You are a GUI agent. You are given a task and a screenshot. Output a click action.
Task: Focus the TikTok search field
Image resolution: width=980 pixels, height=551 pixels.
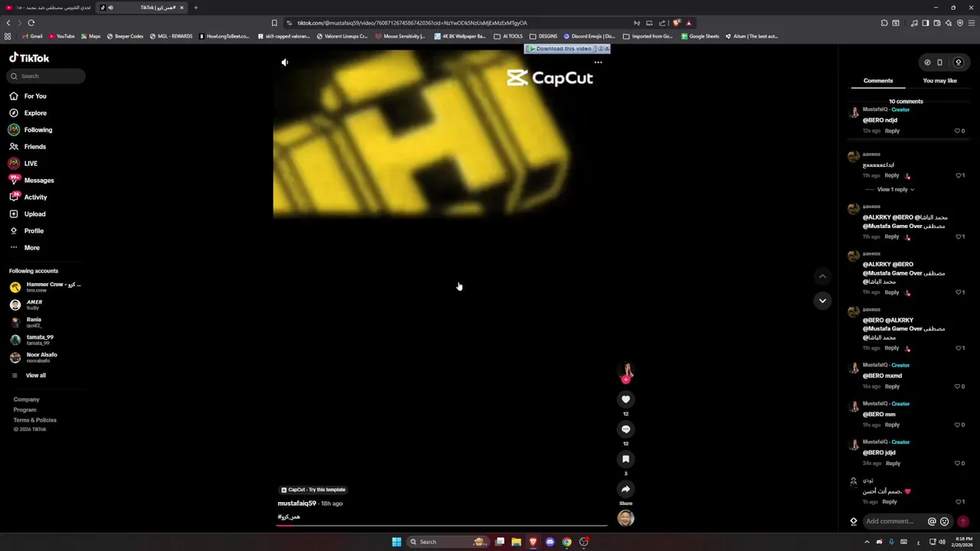pyautogui.click(x=46, y=77)
